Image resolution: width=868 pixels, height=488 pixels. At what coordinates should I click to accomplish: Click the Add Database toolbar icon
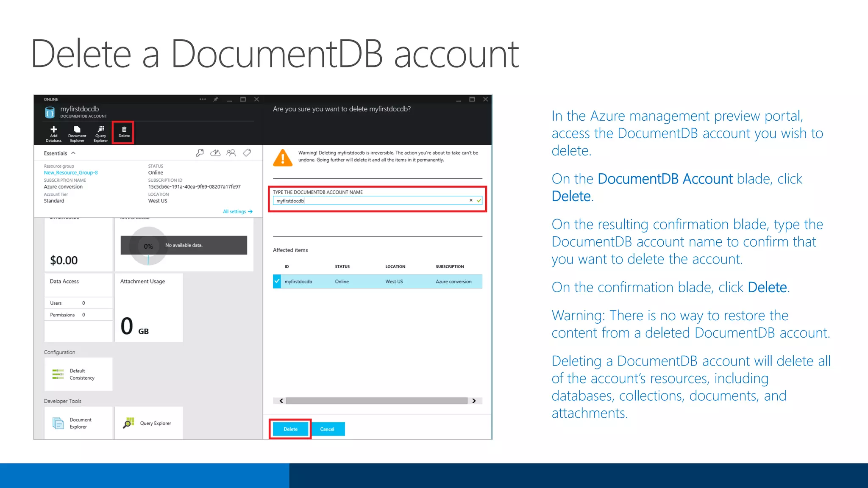tap(53, 133)
